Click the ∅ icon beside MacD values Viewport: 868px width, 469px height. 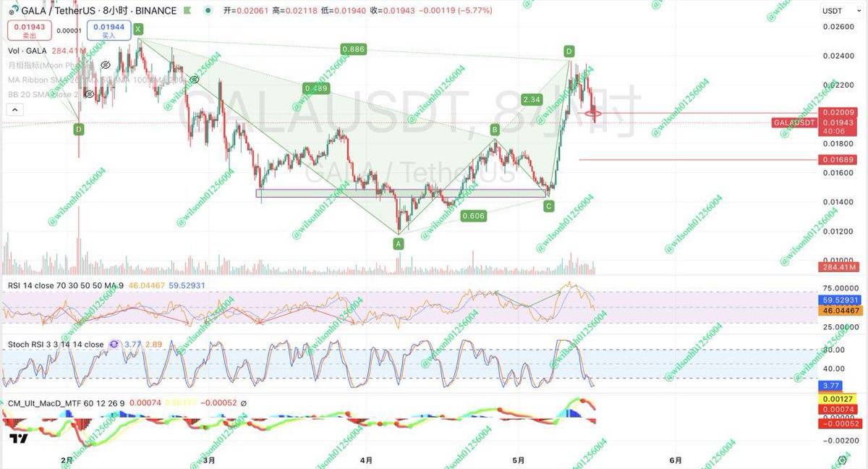(x=243, y=403)
